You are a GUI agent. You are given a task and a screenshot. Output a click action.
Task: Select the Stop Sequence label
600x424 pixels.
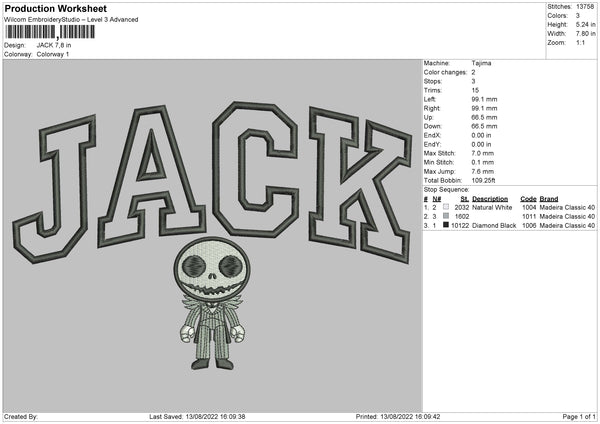[x=446, y=188]
